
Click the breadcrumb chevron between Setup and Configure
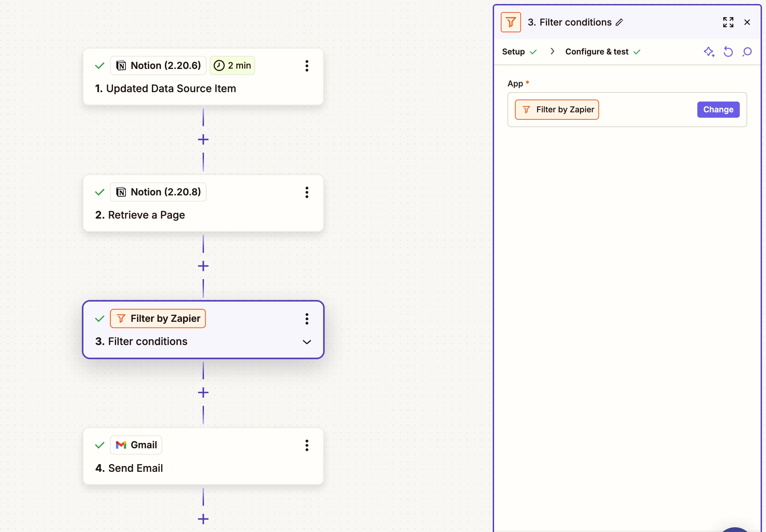pyautogui.click(x=552, y=51)
